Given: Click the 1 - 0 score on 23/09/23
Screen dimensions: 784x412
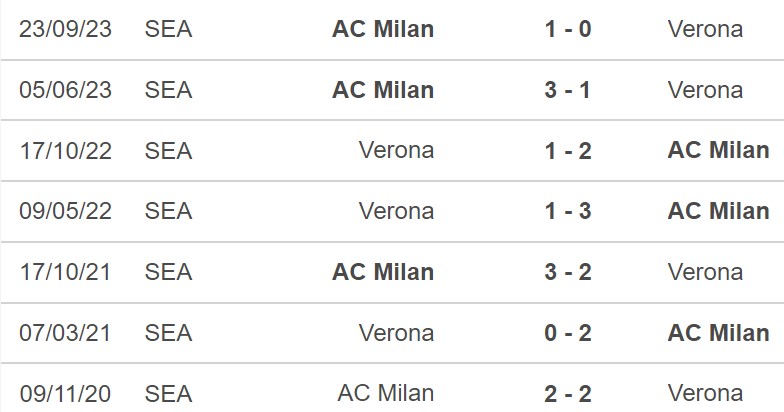Looking at the screenshot, I should tap(568, 29).
